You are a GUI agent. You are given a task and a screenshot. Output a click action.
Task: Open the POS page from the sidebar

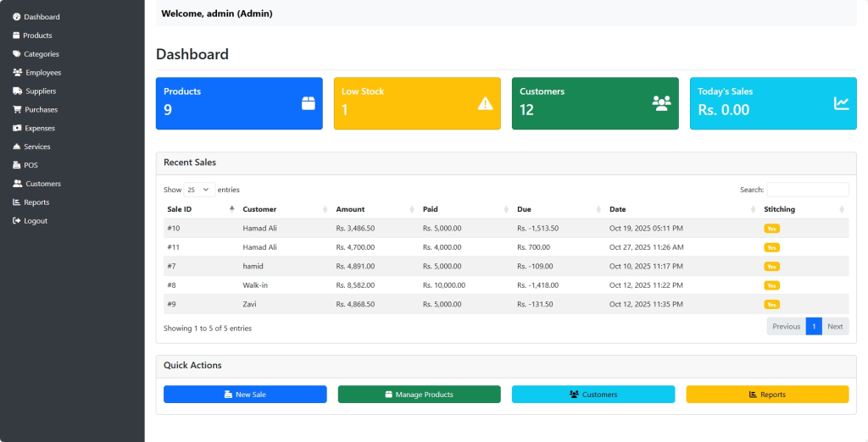[x=31, y=165]
